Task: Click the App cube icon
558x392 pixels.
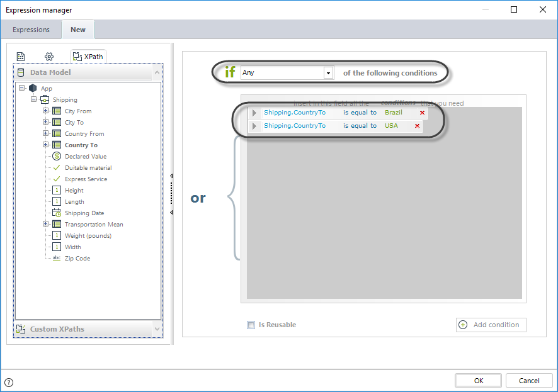Action: point(33,88)
